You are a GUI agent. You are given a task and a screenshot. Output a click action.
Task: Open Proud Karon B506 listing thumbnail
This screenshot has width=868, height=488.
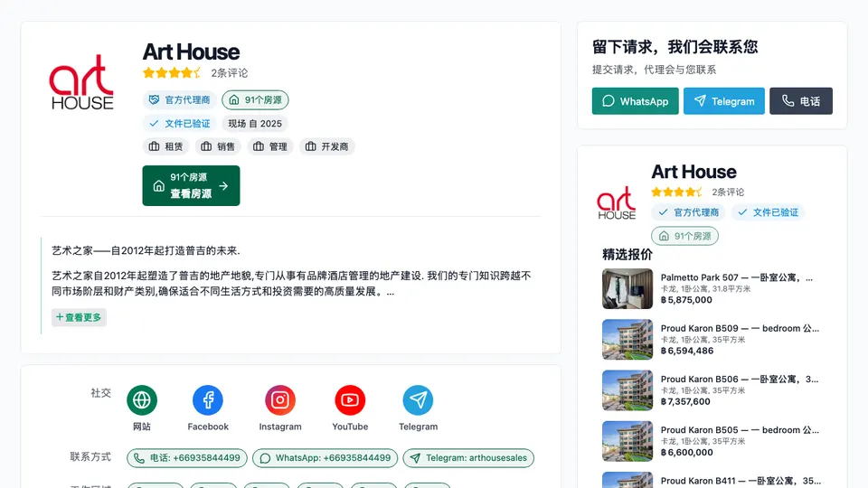tap(627, 390)
